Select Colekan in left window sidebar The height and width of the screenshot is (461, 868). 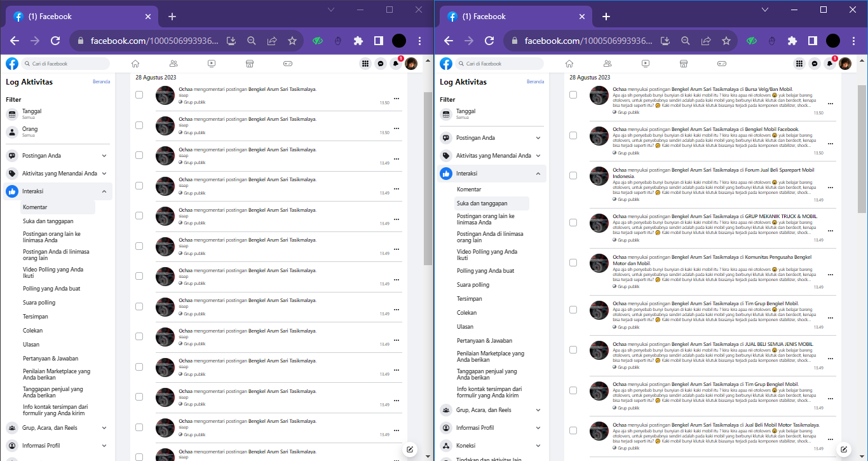[x=33, y=331]
